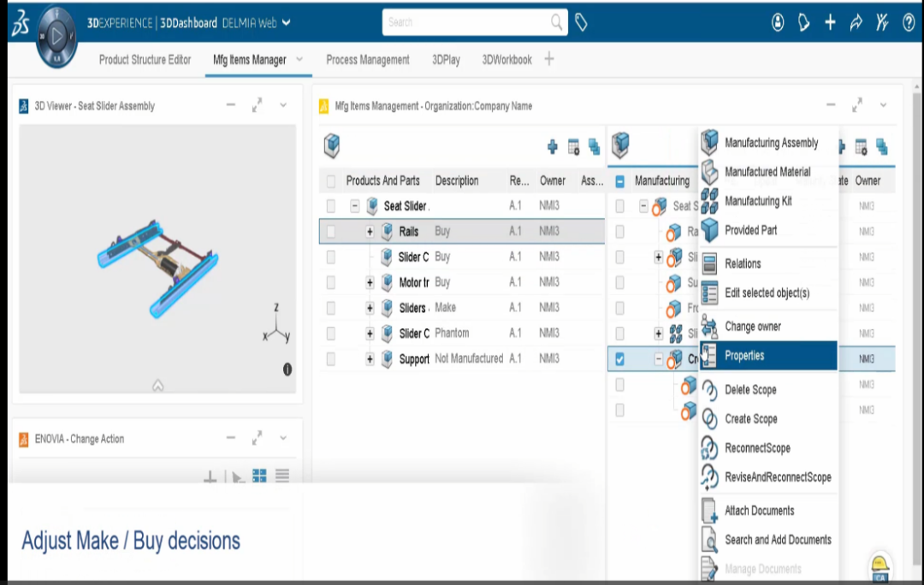924x585 pixels.
Task: Click the copy layers icon in products toolbar
Action: [594, 147]
